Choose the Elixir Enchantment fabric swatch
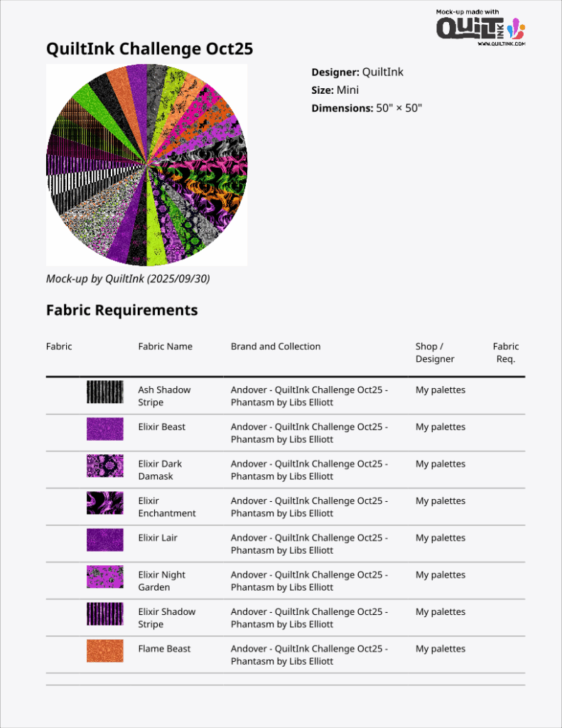 pos(104,503)
